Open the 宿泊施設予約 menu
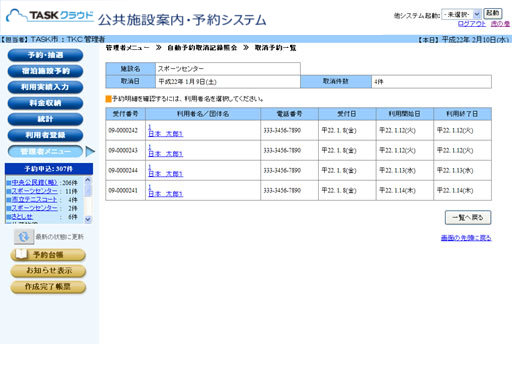This screenshot has height=384, width=512. [x=45, y=71]
